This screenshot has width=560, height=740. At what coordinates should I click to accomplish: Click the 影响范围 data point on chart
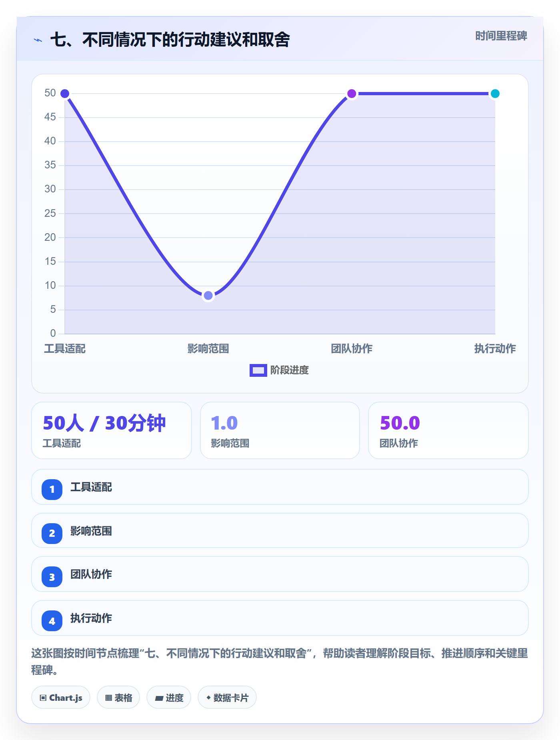[x=208, y=296]
